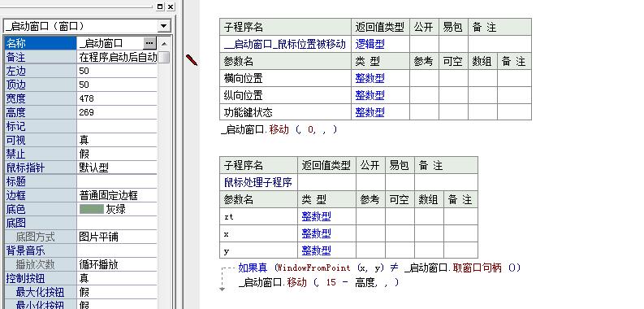Toggle the 最大化按钮 property value 假
This screenshot has width=644, height=309.
117,292
